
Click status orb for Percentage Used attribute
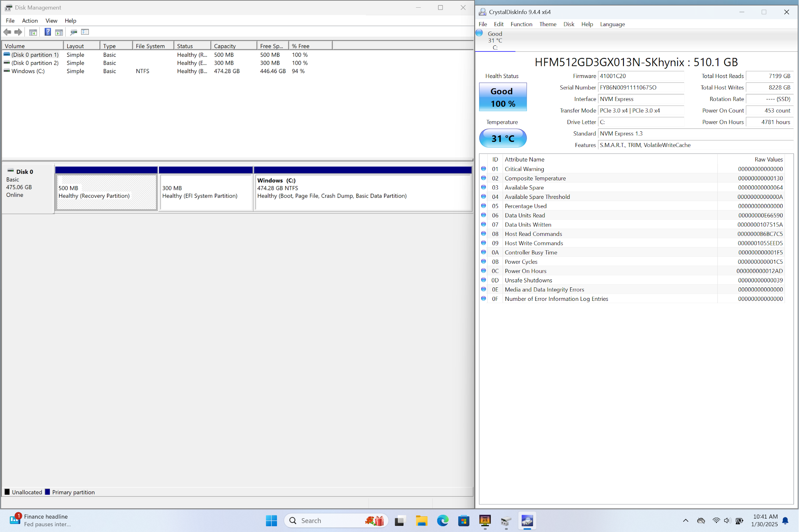pyautogui.click(x=483, y=206)
